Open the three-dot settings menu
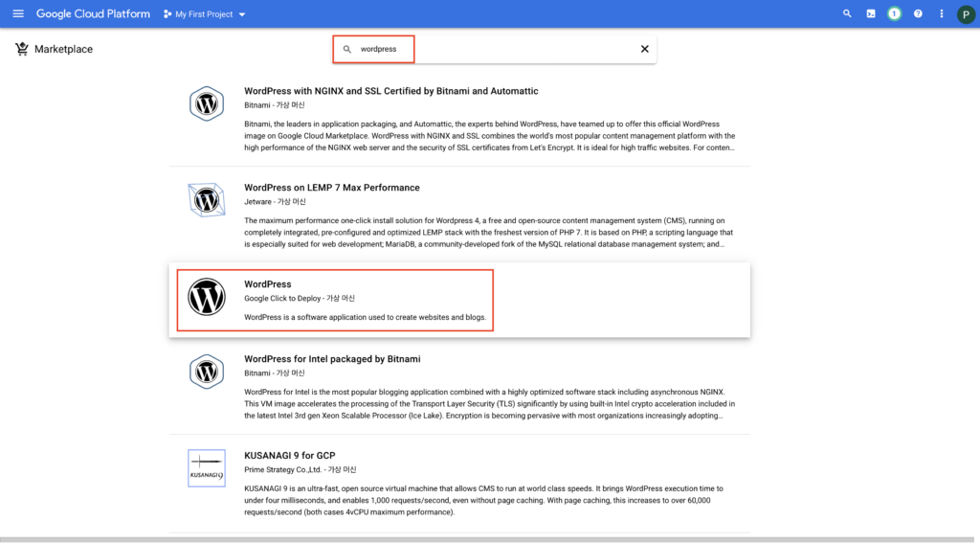 pyautogui.click(x=942, y=13)
